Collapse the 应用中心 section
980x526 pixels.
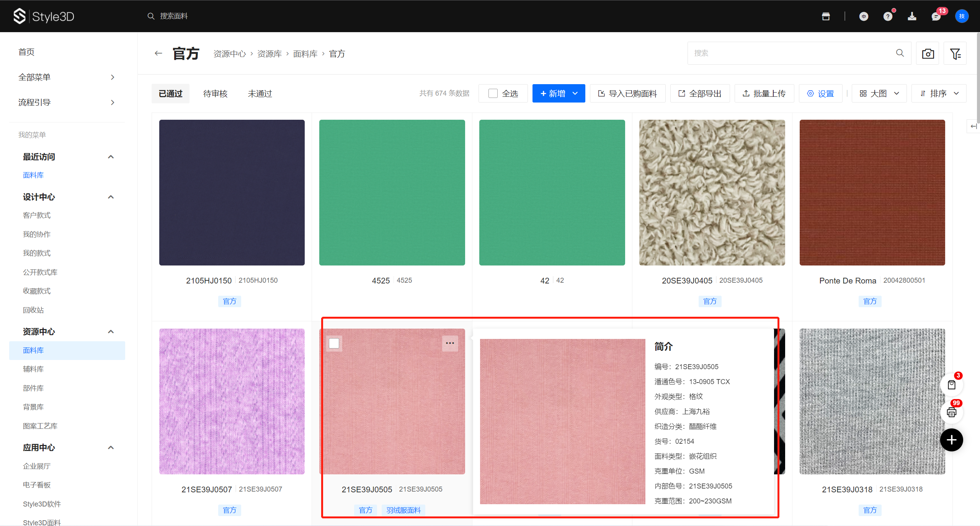(x=111, y=448)
